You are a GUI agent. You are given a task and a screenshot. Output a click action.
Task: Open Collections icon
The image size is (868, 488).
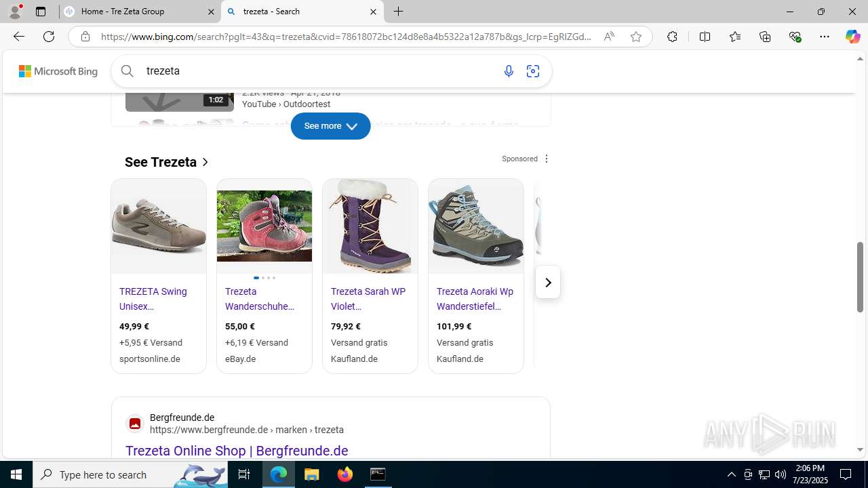[x=765, y=37]
